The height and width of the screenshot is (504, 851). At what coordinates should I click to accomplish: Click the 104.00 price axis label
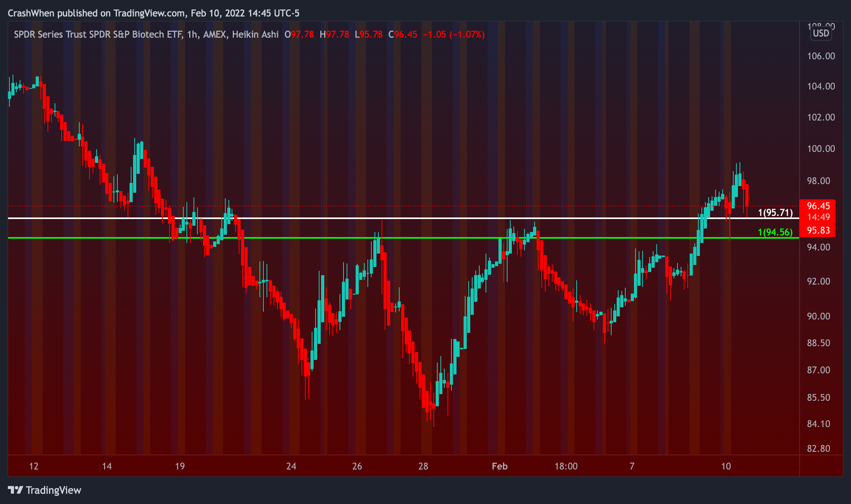coord(821,86)
